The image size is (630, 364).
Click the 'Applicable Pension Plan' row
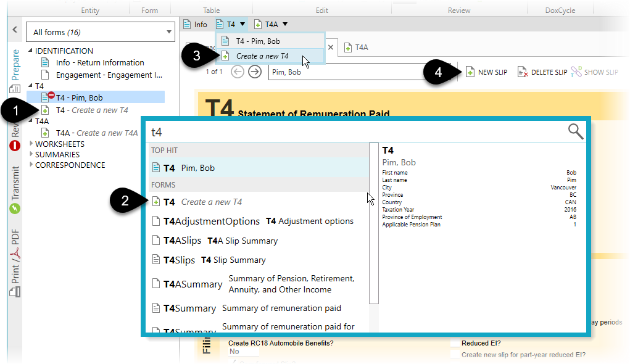click(479, 224)
